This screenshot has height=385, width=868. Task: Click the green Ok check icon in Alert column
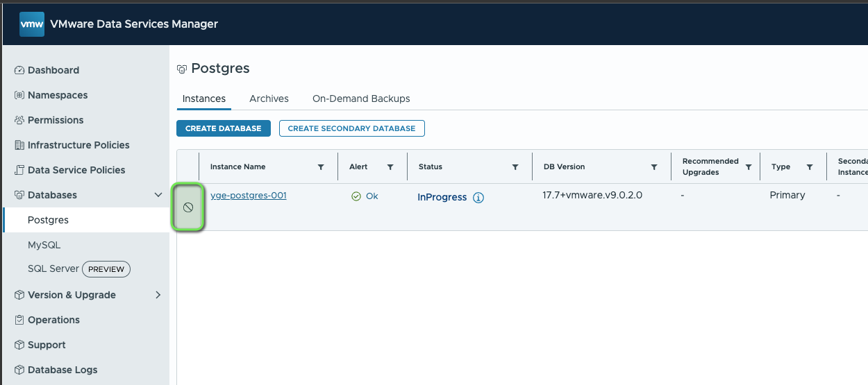[356, 196]
